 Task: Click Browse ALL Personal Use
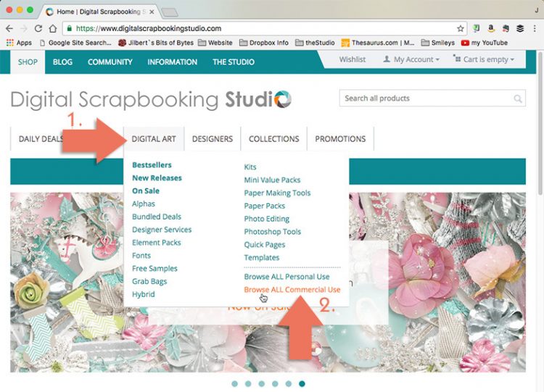pos(287,277)
